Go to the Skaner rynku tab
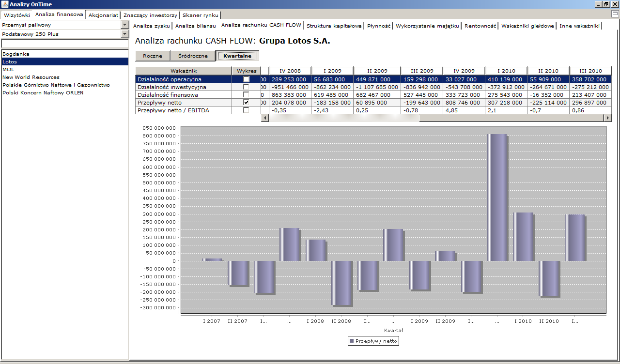 pyautogui.click(x=200, y=15)
